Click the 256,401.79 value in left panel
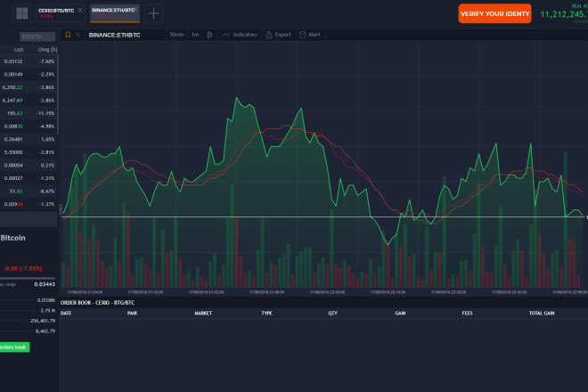Viewport: 588px width, 392px height. (x=43, y=321)
